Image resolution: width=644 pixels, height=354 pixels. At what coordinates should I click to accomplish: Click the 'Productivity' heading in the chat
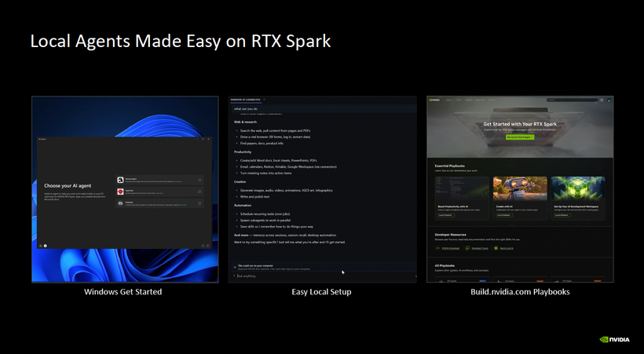243,152
